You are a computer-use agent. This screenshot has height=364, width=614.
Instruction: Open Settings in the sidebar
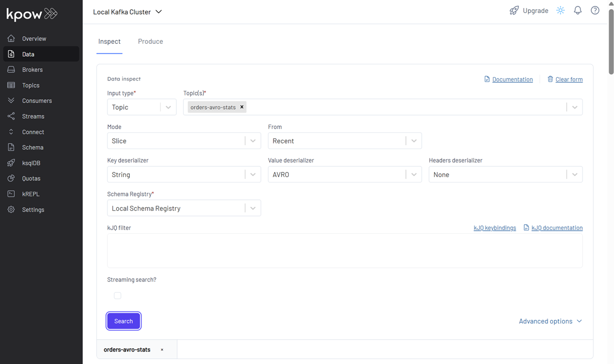41,210
